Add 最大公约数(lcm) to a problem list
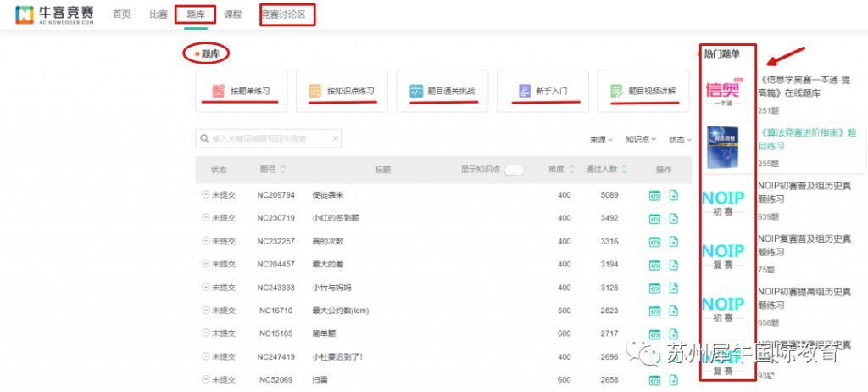The width and height of the screenshot is (868, 392). 674,311
